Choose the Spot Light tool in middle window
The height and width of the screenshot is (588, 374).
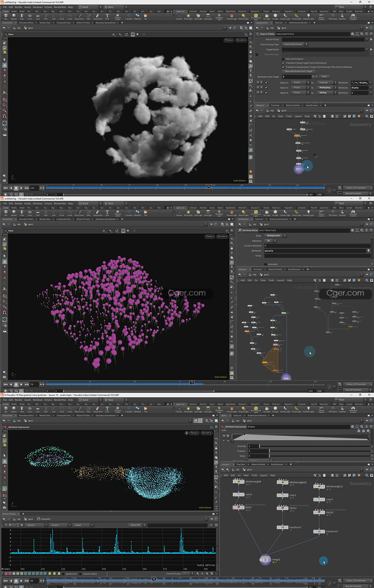click(x=198, y=213)
